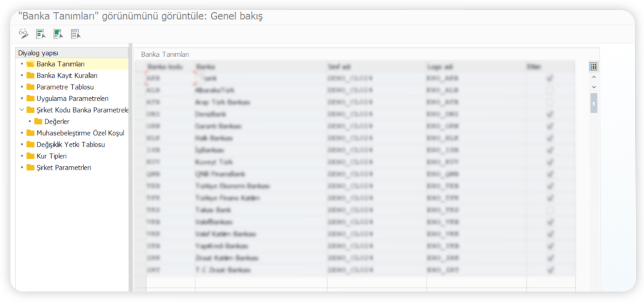Select Şirket Parametrleri in the tree
The width and height of the screenshot is (644, 304).
pyautogui.click(x=63, y=167)
